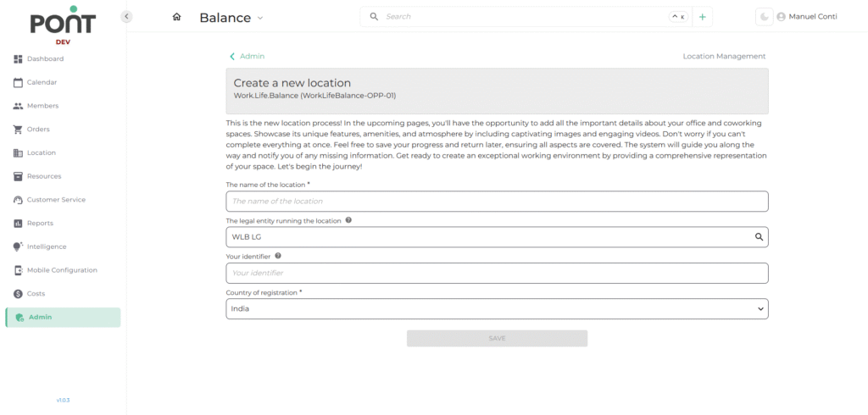The height and width of the screenshot is (415, 868).
Task: Open Intelligence section in sidebar
Action: pos(46,246)
